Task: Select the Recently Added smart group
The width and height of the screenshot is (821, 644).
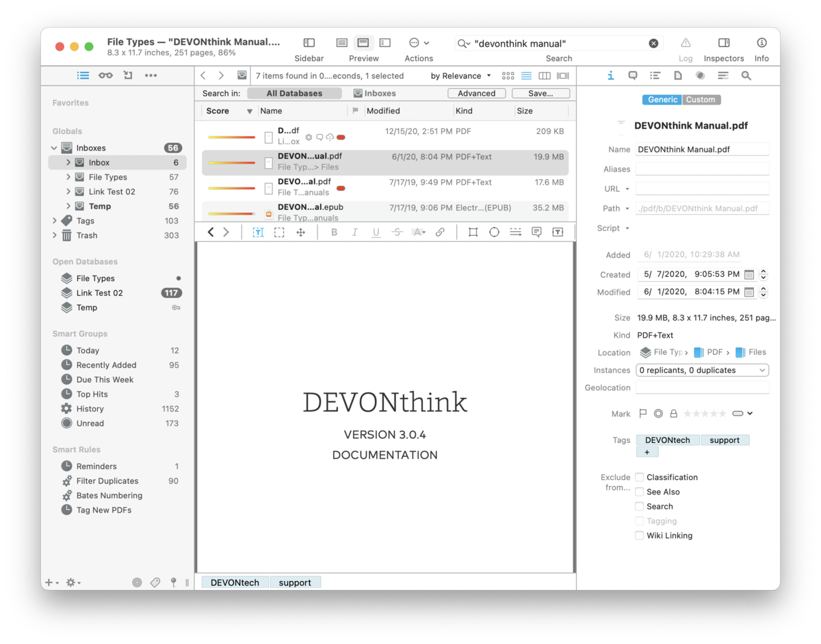Action: click(106, 365)
